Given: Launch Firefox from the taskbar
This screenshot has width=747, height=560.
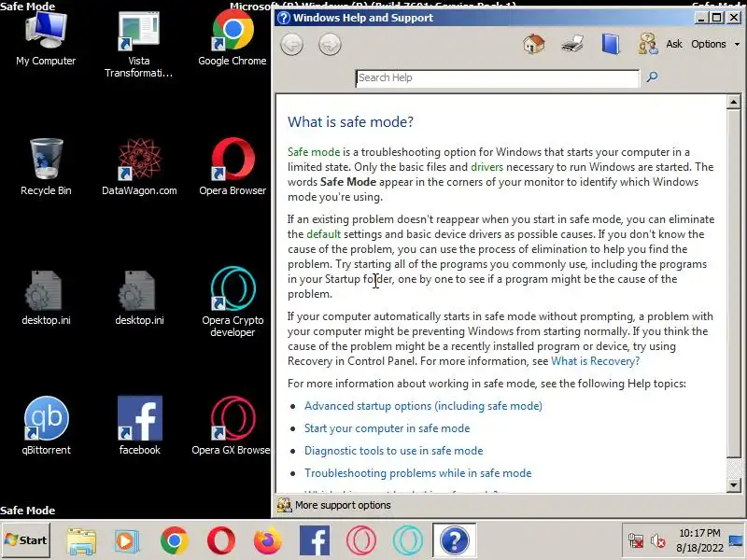Looking at the screenshot, I should pyautogui.click(x=267, y=541).
